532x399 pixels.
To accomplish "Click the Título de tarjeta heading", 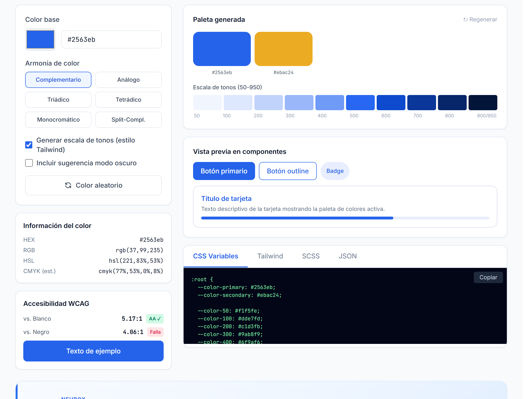I will [x=226, y=199].
